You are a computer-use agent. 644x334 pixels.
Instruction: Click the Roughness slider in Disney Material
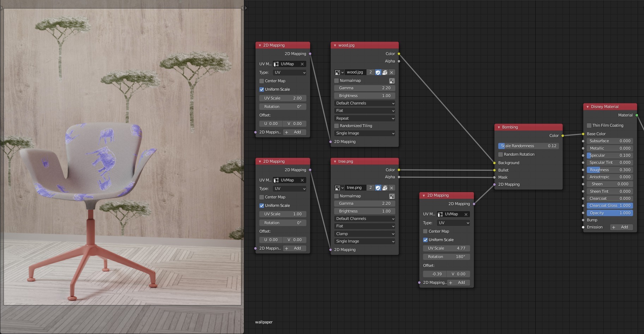(x=609, y=170)
